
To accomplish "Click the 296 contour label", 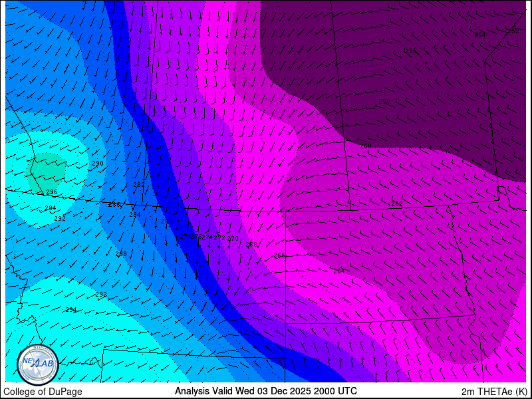I will coord(52,192).
